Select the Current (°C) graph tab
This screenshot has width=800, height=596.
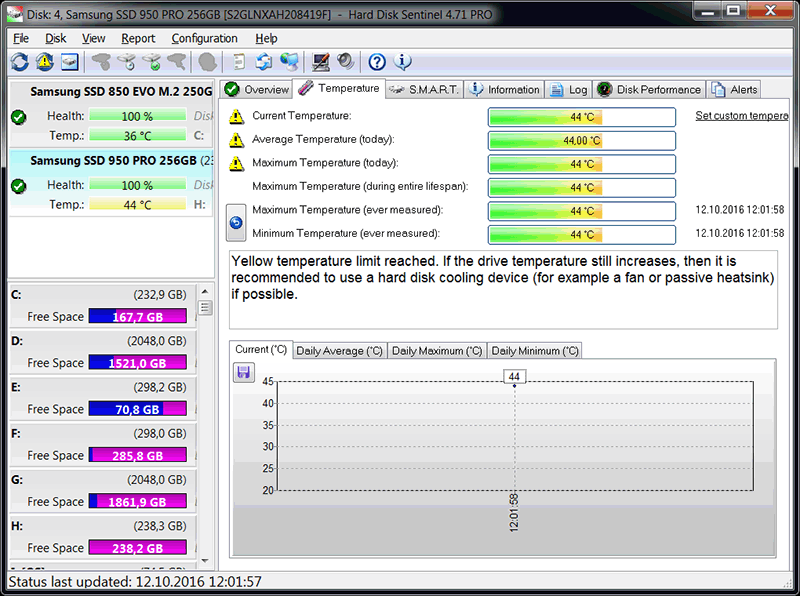click(x=261, y=350)
